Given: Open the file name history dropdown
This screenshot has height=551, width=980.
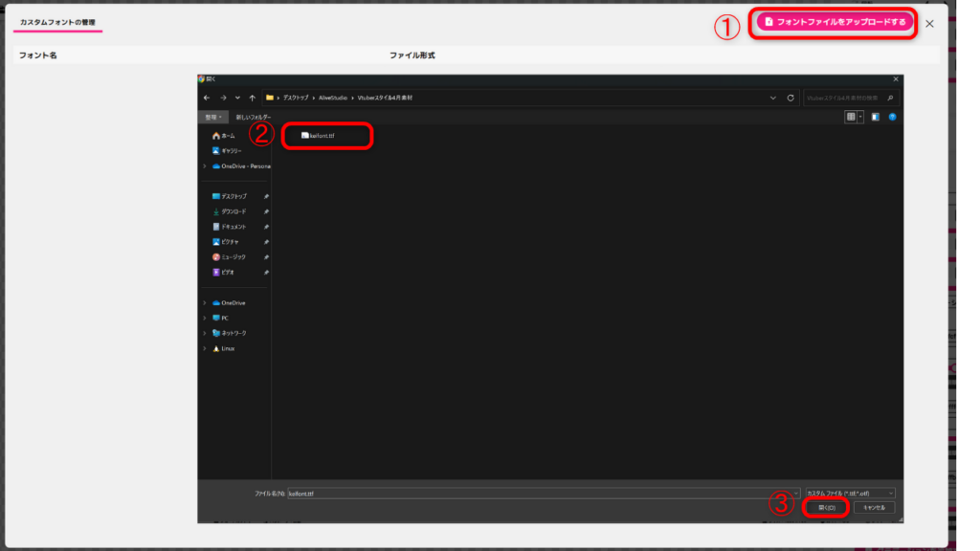Looking at the screenshot, I should [795, 494].
